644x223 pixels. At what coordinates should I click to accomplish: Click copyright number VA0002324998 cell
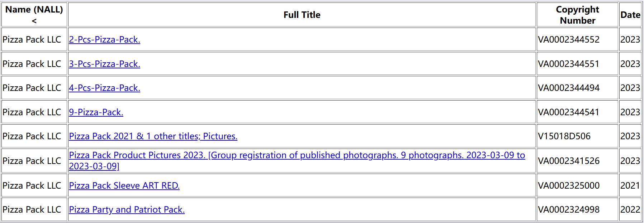pos(577,209)
